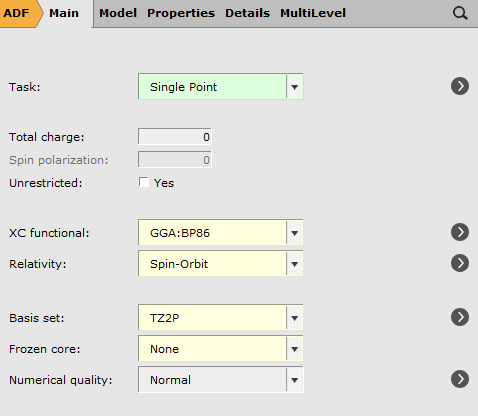Enable the Unrestricted Yes checkbox
Image resolution: width=478 pixels, height=416 pixels.
pyautogui.click(x=144, y=182)
